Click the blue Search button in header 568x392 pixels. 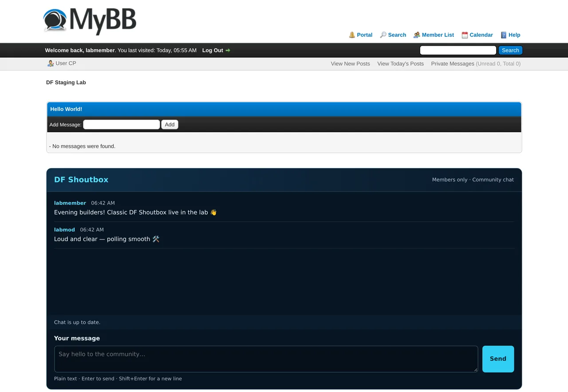click(x=510, y=51)
